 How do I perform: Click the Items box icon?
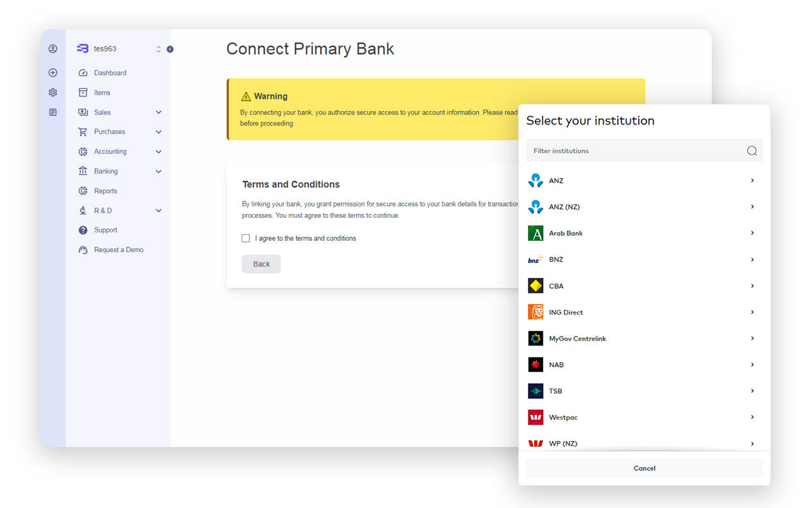tap(83, 93)
